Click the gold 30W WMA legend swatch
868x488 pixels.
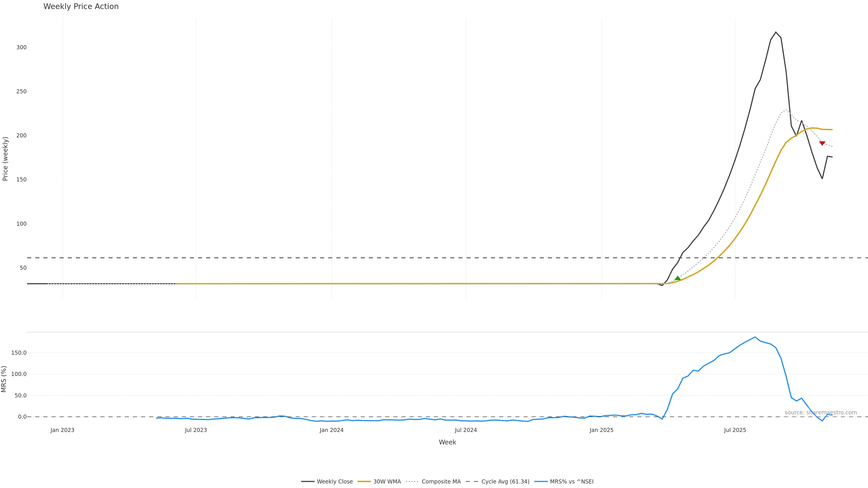tap(364, 482)
